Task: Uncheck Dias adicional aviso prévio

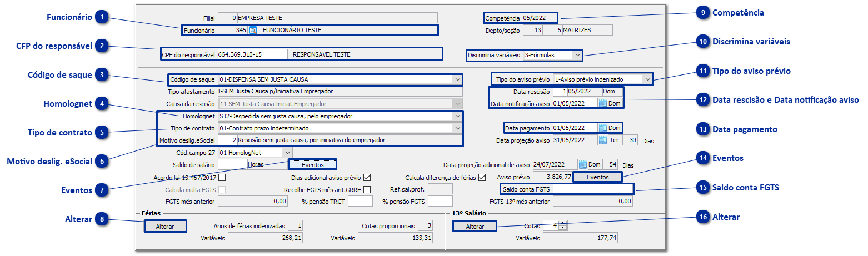Action: (x=367, y=178)
